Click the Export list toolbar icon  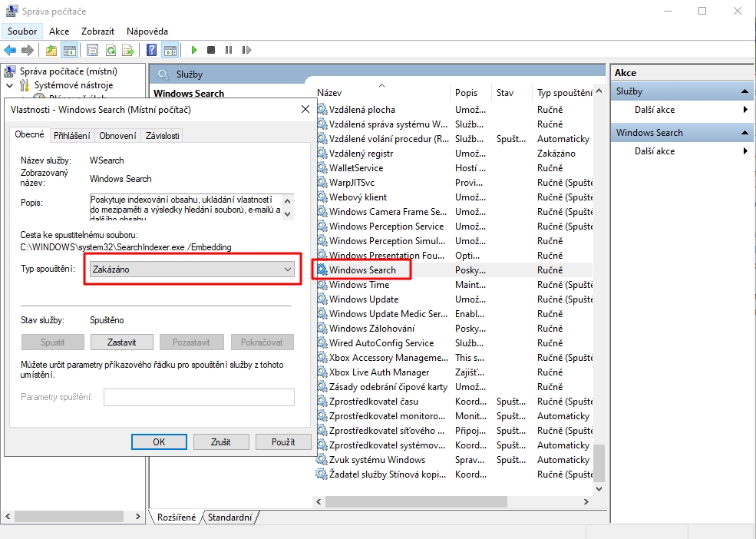click(x=128, y=50)
